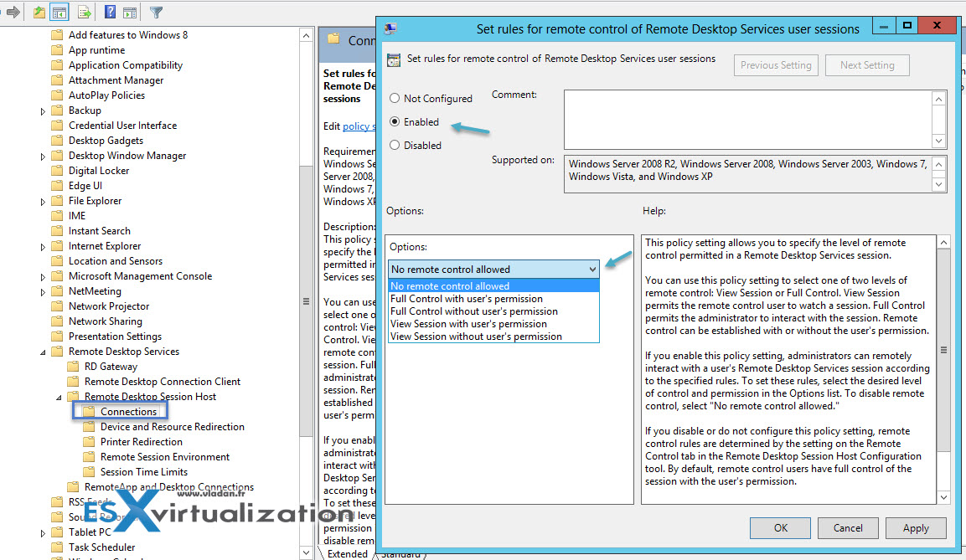Image resolution: width=966 pixels, height=560 pixels.
Task: Click the dialog's title bar system icon
Action: pyautogui.click(x=390, y=28)
